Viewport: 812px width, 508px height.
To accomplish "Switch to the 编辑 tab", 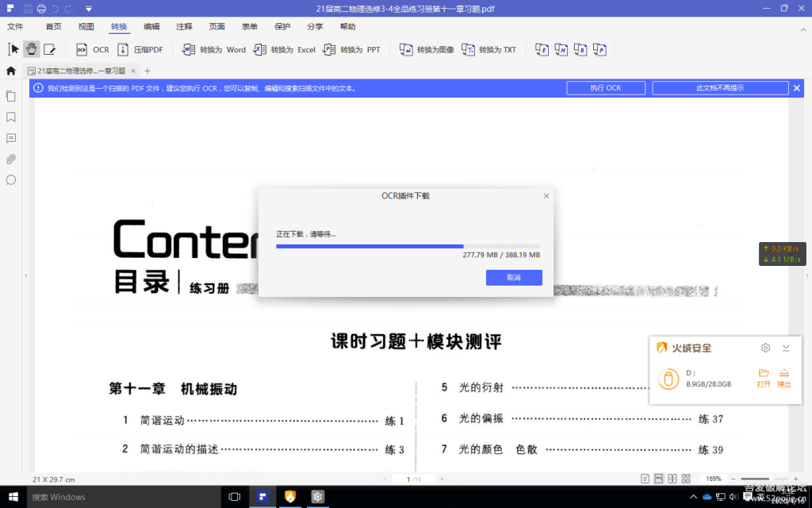I will pos(151,26).
